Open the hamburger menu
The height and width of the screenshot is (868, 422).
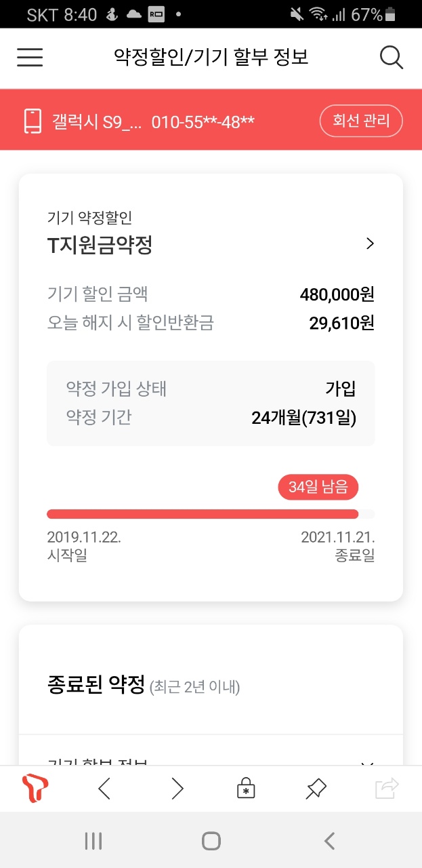tap(30, 58)
